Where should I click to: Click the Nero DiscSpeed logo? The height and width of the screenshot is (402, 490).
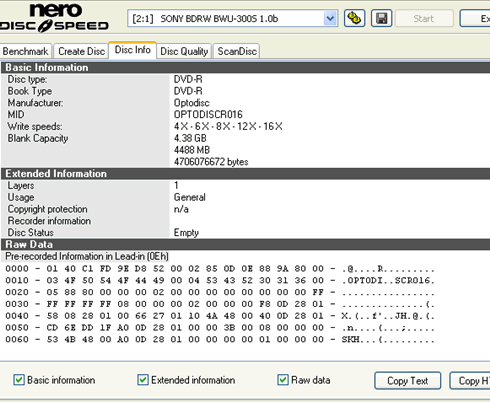(54, 18)
